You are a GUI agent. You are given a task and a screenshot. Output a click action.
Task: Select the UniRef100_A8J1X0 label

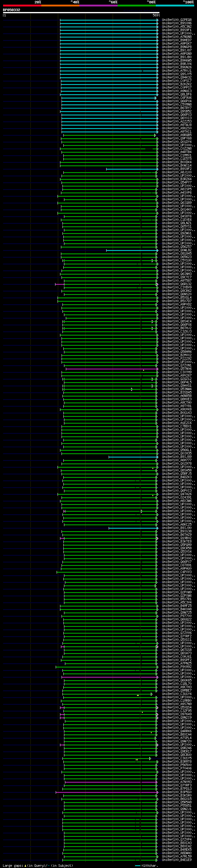click(176, 172)
